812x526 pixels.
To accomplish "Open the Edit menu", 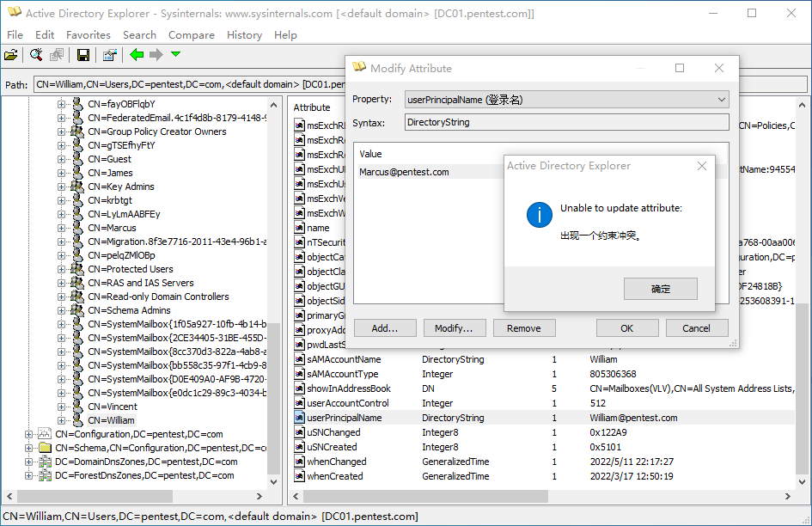I will pos(45,34).
